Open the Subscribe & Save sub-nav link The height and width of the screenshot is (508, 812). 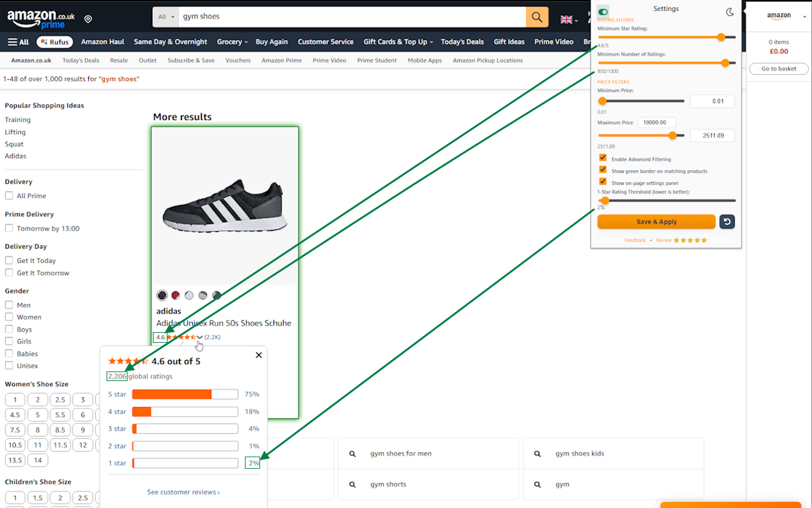191,60
